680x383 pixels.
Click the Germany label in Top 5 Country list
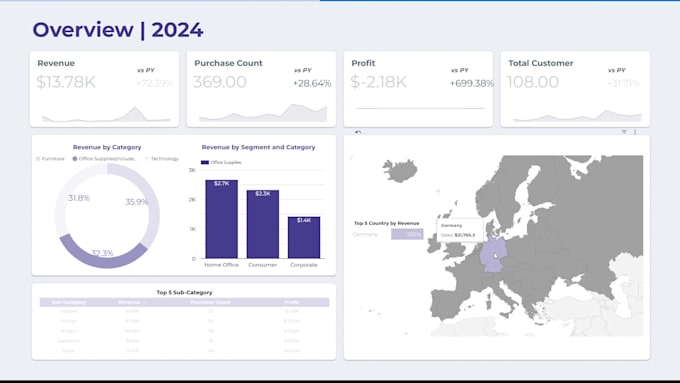tap(365, 234)
